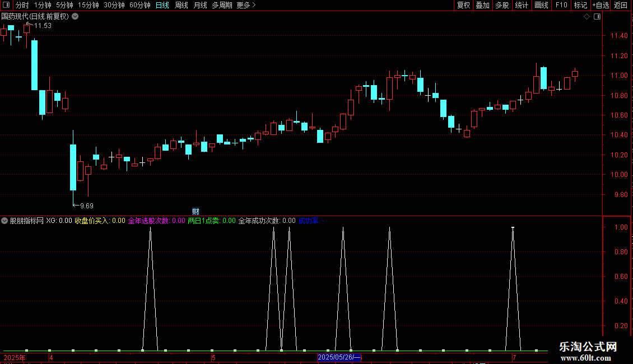Click 返回 to go back
This screenshot has height=364, width=633.
(x=621, y=5)
